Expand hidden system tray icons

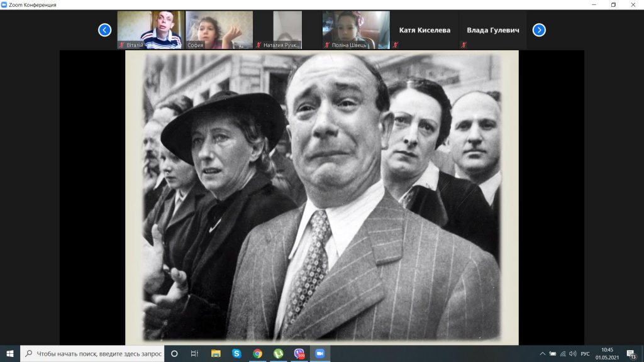543,354
